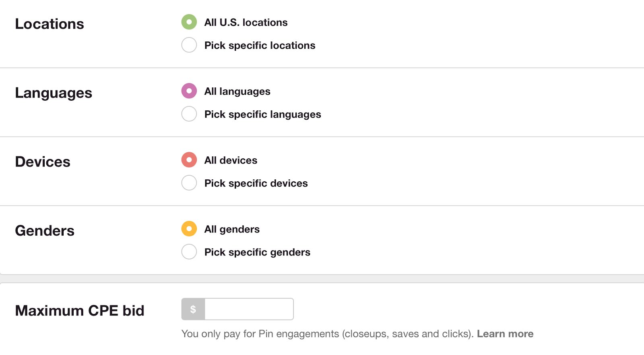Click the Genders section heading
The width and height of the screenshot is (644, 355).
[45, 231]
